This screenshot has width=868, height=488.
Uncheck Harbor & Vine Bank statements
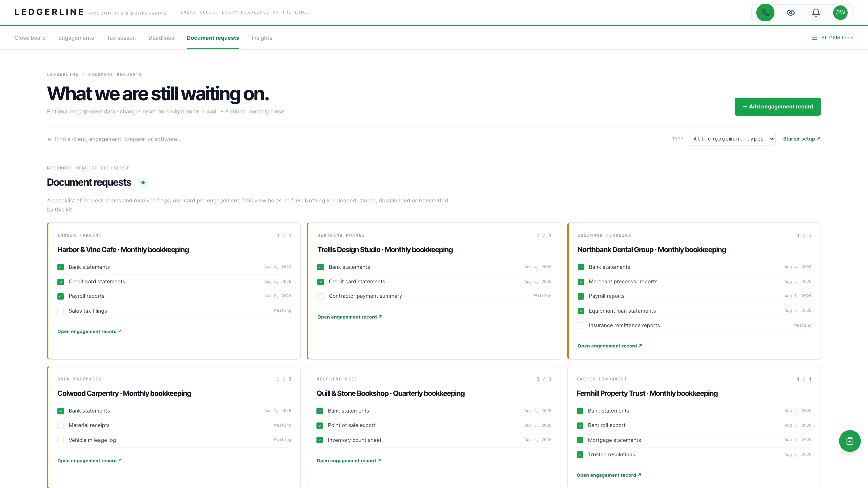61,267
